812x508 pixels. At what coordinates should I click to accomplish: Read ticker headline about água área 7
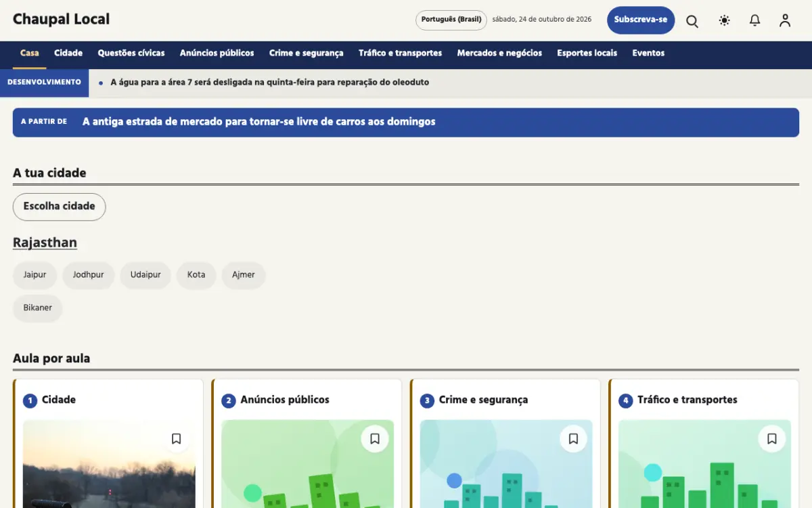(270, 83)
